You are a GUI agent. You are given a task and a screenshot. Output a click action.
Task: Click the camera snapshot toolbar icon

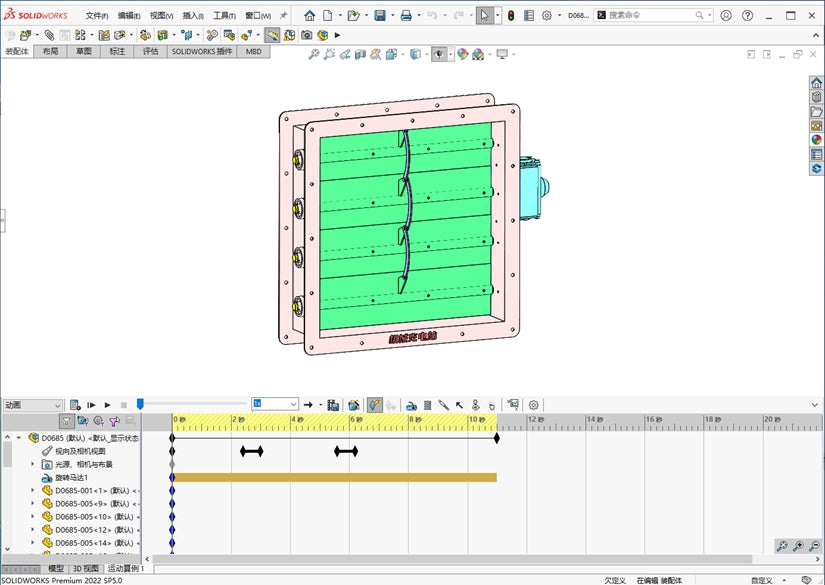click(x=307, y=35)
